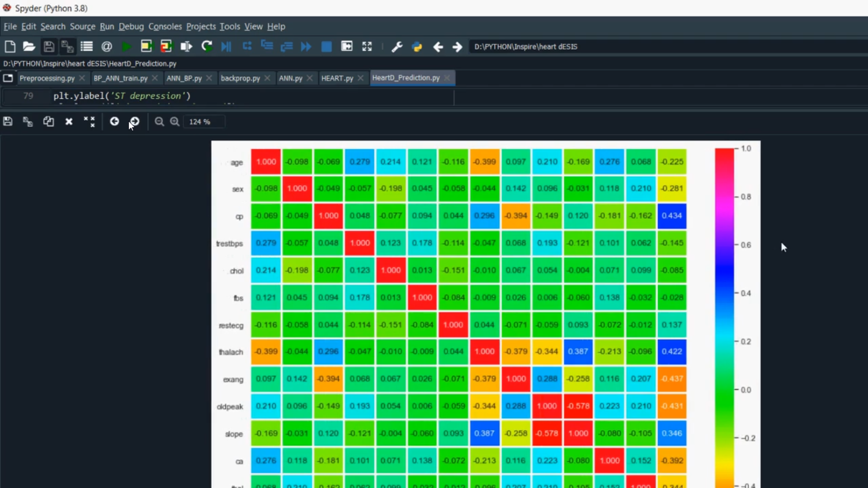Debug the current file
868x488 pixels.
tap(226, 46)
